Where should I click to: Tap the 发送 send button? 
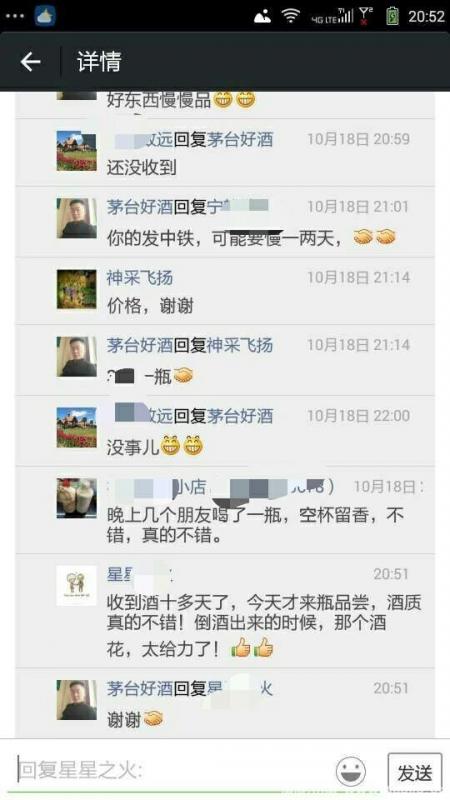414,772
